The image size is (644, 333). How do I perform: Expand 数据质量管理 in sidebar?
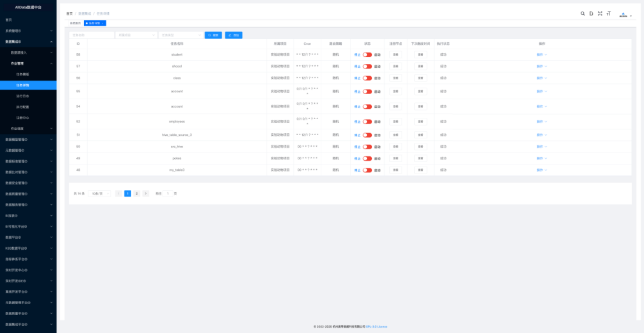pyautogui.click(x=28, y=193)
